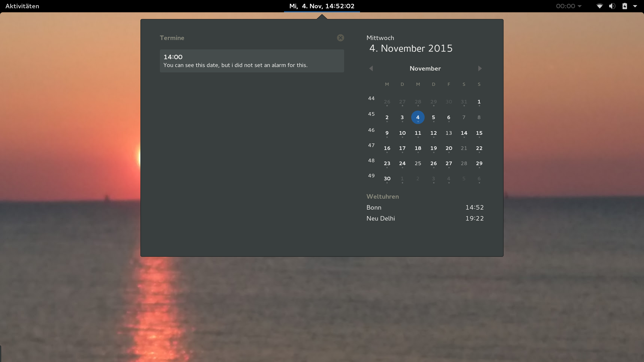644x362 pixels.
Task: Dismiss the Termine events section
Action: (x=340, y=38)
